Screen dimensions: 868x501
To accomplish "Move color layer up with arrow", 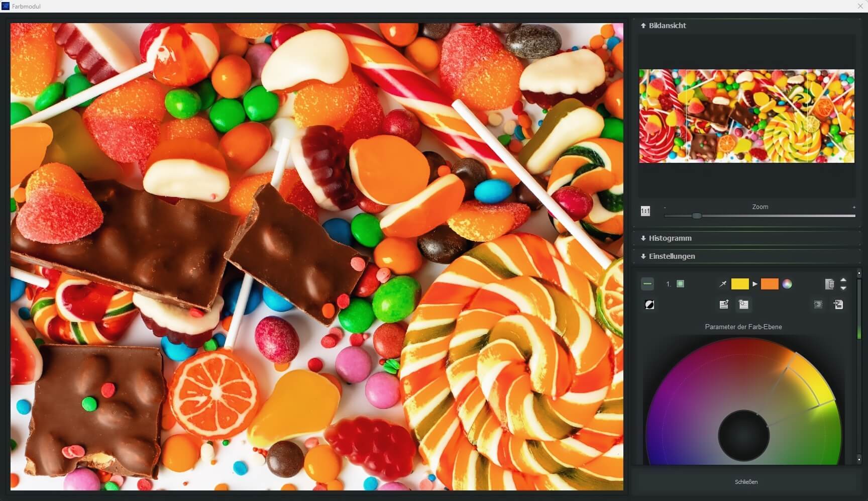I will pyautogui.click(x=843, y=280).
